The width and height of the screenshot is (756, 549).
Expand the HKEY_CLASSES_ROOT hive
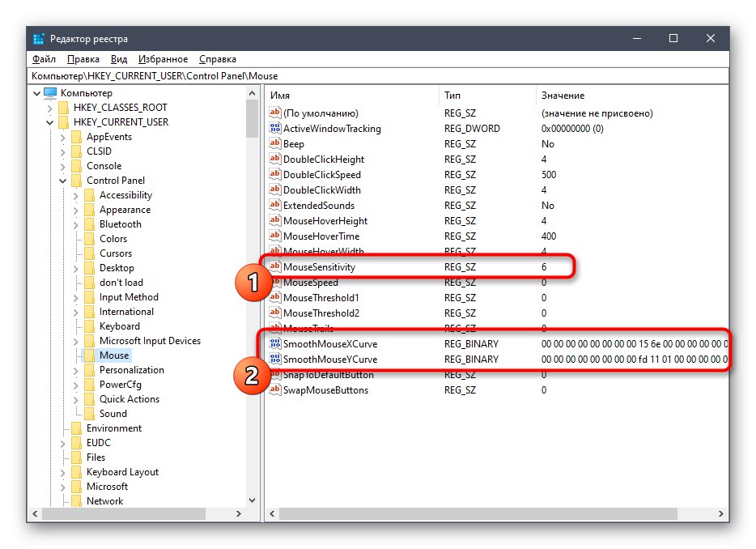(49, 108)
